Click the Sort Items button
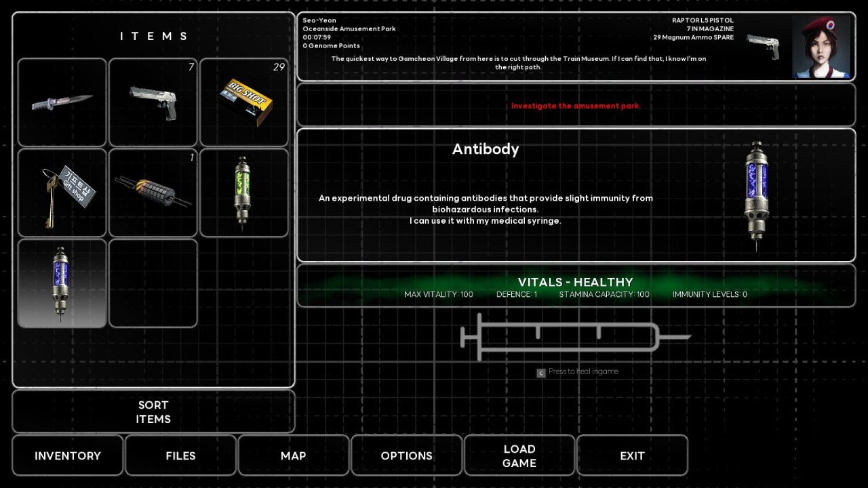This screenshot has height=488, width=868. (153, 411)
